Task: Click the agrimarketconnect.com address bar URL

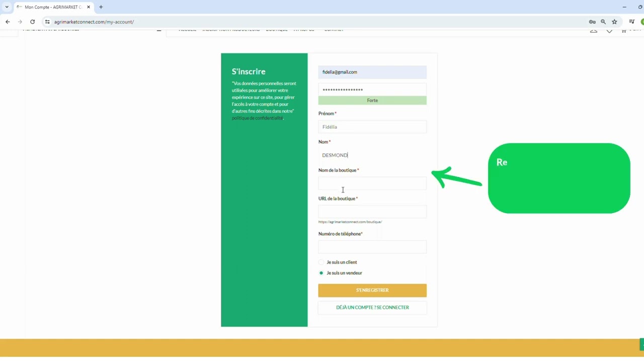Action: 94,22
